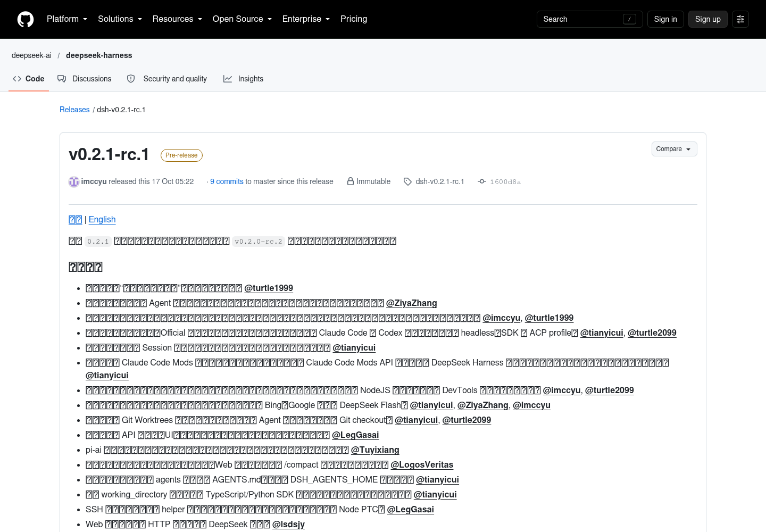
Task: Click the commit icon beside 1600d8a
Action: coord(482,181)
